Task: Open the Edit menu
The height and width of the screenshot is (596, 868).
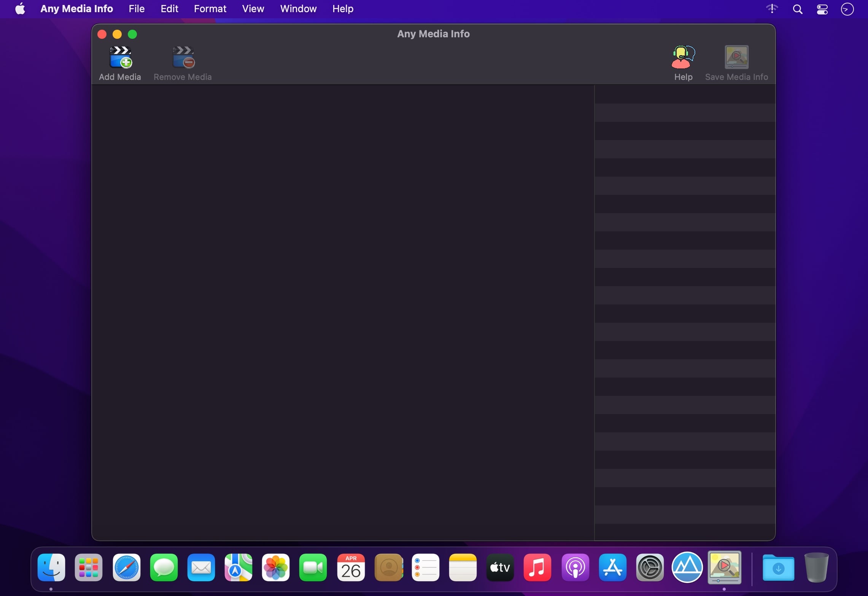Action: tap(169, 9)
